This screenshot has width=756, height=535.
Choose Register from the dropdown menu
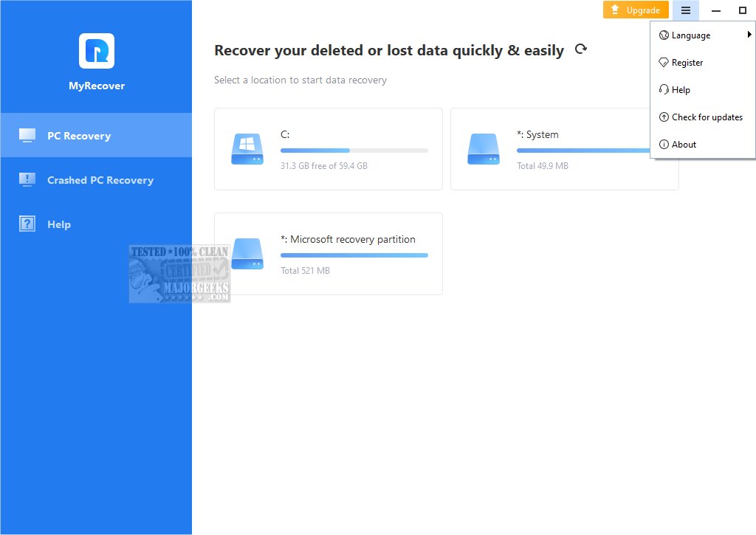[x=686, y=62]
